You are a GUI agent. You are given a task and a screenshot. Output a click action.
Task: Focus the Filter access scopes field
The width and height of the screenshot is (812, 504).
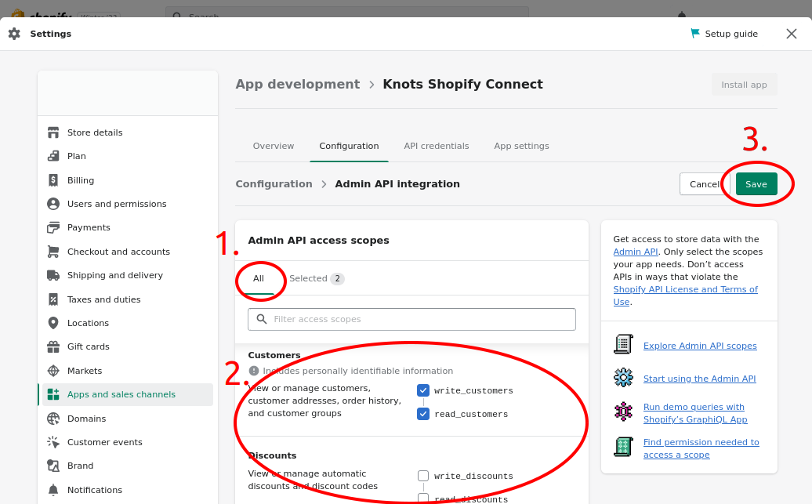point(411,319)
